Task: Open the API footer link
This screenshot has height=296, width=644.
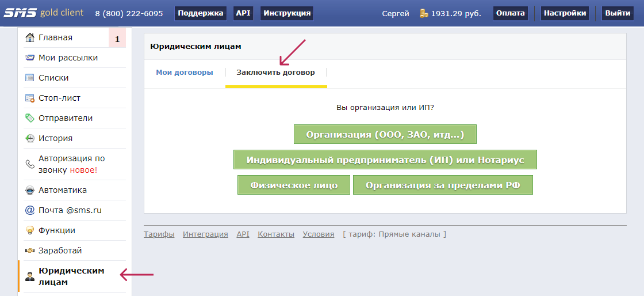Action: (243, 234)
